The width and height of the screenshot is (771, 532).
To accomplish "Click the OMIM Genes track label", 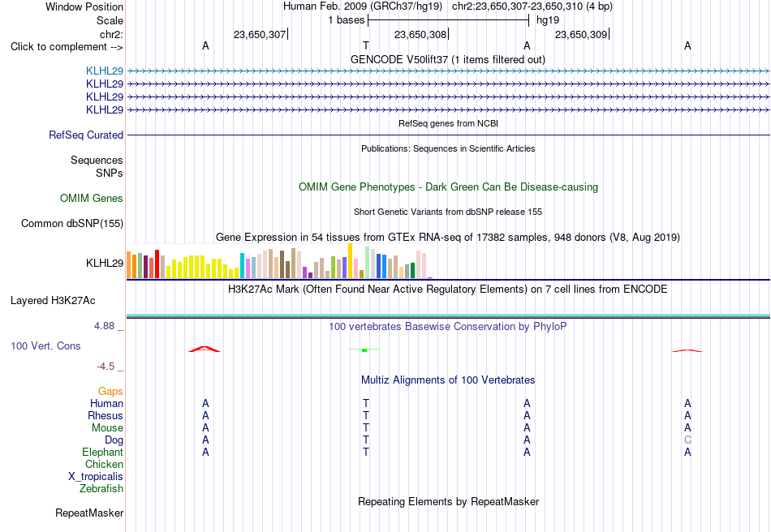I will pyautogui.click(x=92, y=199).
